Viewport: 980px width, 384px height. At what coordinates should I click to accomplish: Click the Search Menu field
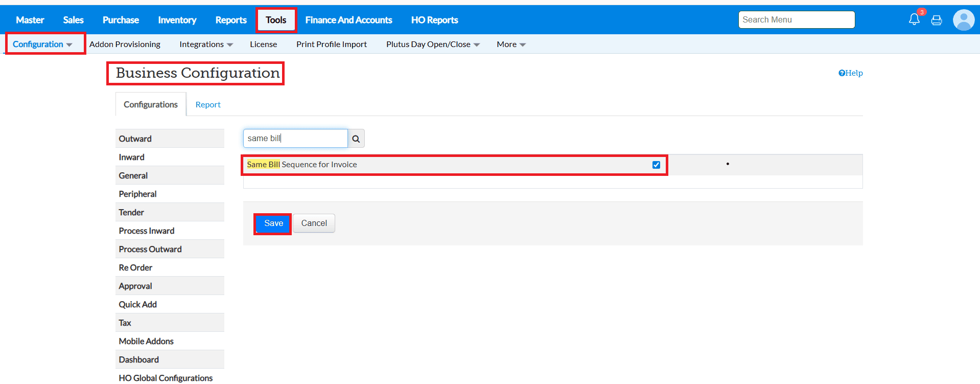[x=796, y=20]
